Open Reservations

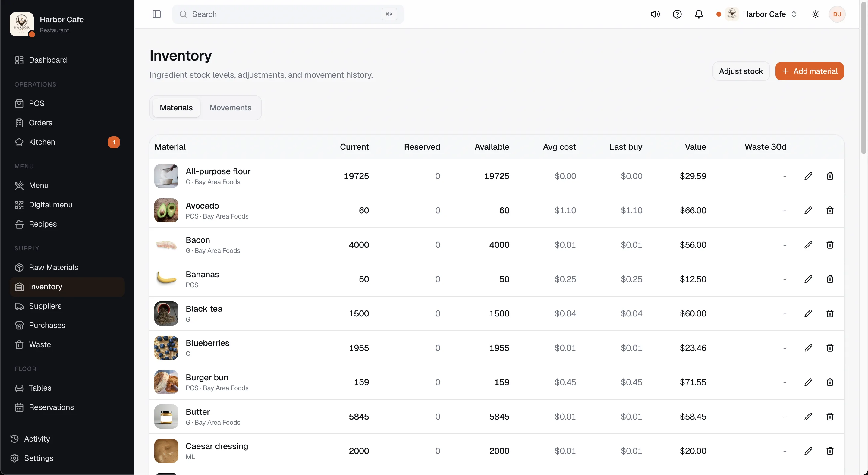click(67, 407)
